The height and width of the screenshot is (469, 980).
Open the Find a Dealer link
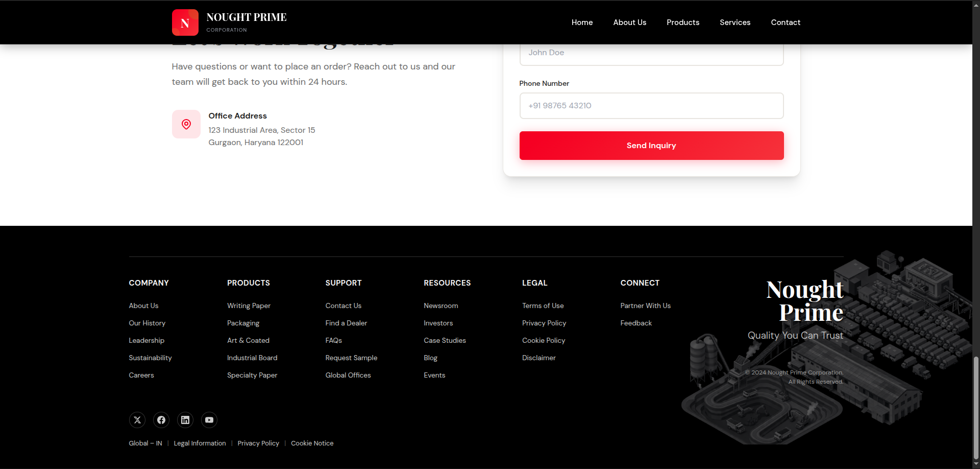click(346, 323)
